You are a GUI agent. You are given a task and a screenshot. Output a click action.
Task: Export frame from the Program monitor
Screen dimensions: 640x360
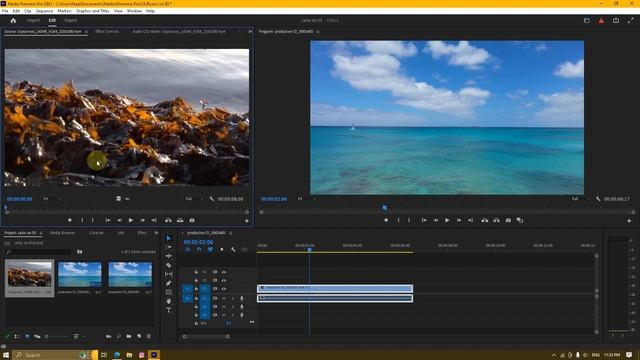coord(508,220)
